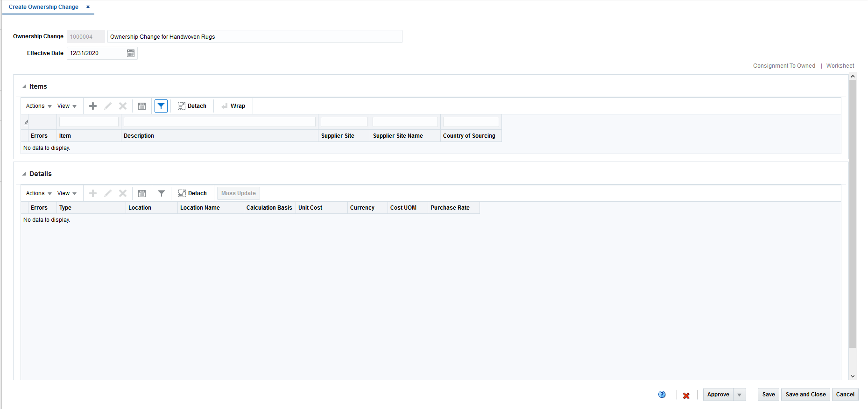This screenshot has height=409, width=868.
Task: Open the Effective Date calendar picker
Action: click(131, 53)
